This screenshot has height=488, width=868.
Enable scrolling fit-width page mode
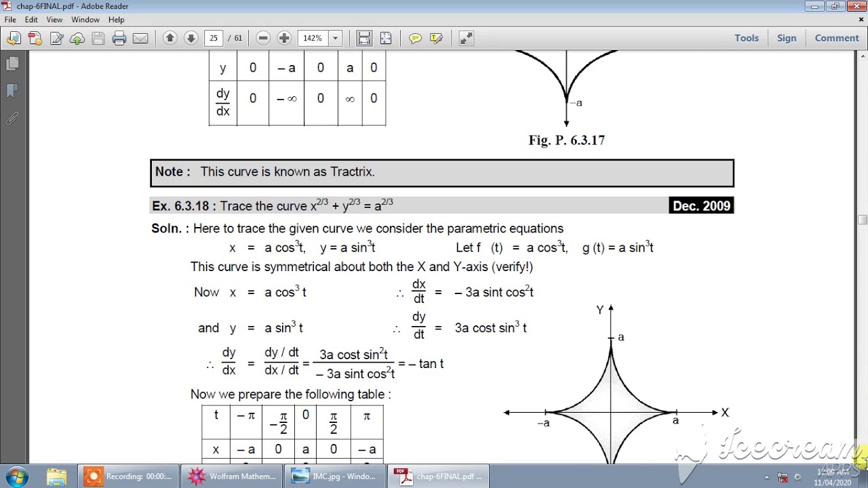[x=364, y=38]
